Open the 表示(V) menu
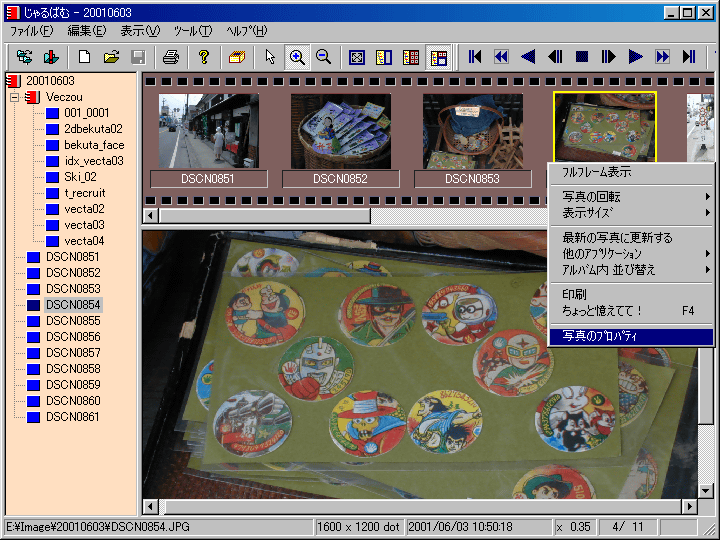This screenshot has width=720, height=540. click(140, 31)
